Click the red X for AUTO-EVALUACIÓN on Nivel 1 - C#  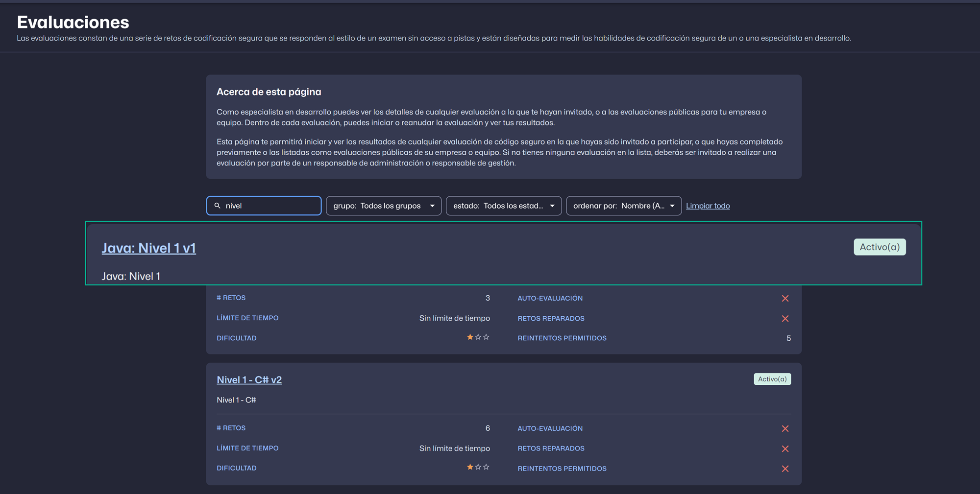coord(785,428)
